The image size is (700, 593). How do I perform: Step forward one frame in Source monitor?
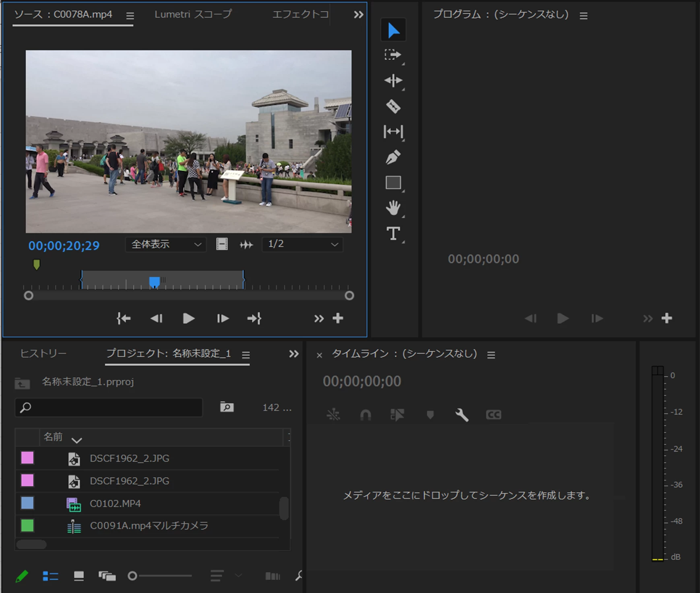point(223,319)
